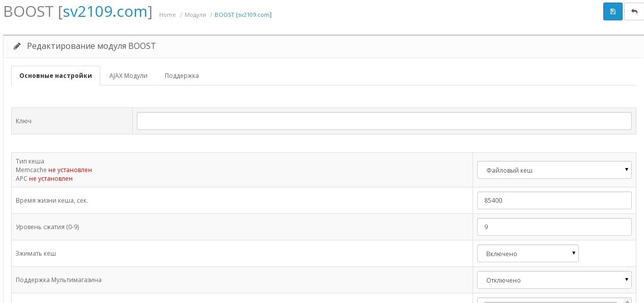Click the bottom list box scroll-up arrow
The height and width of the screenshot is (303, 644).
[627, 300]
